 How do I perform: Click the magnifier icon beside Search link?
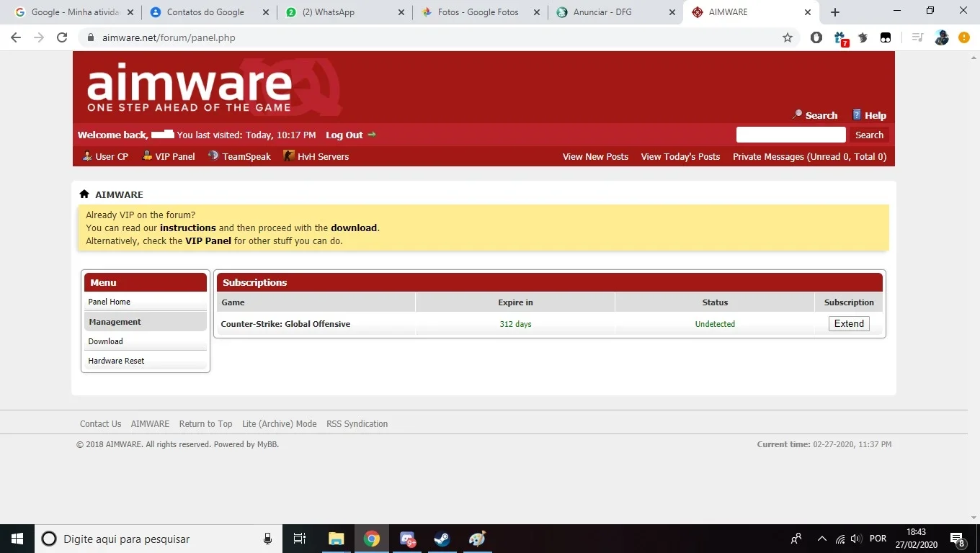pos(797,114)
